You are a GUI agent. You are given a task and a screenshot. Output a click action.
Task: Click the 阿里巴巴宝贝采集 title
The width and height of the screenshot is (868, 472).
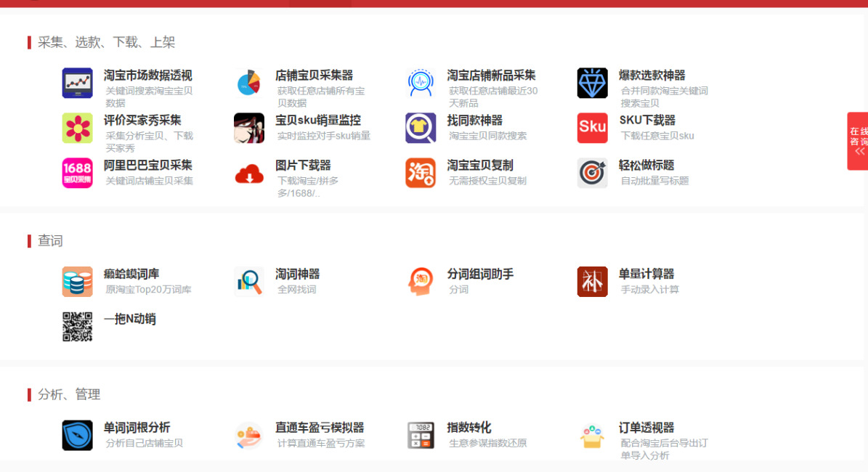147,165
